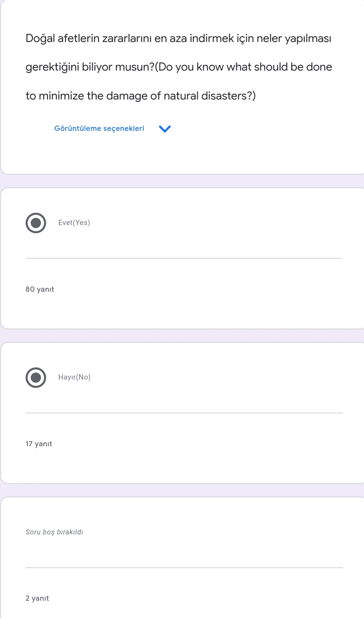The width and height of the screenshot is (364, 618).
Task: Click the Hayır(No) option label
Action: pyautogui.click(x=74, y=377)
